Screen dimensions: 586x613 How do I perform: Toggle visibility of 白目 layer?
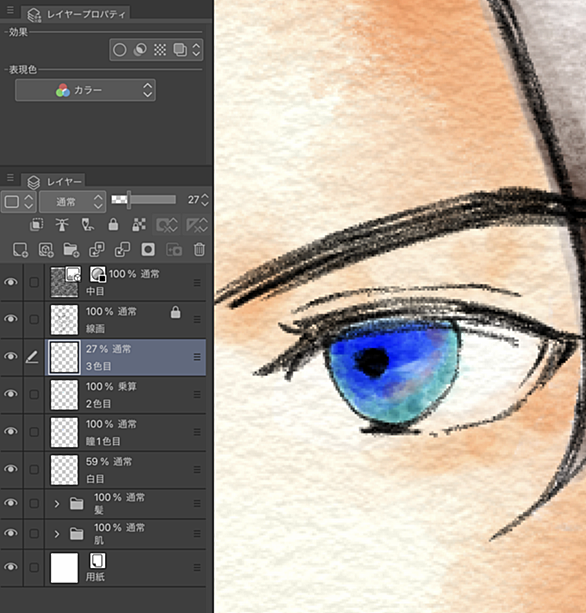coord(11,469)
